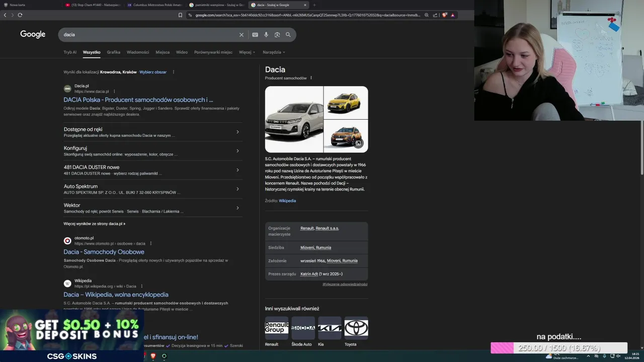
Task: Switch to Miejsca tab
Action: pos(163,52)
